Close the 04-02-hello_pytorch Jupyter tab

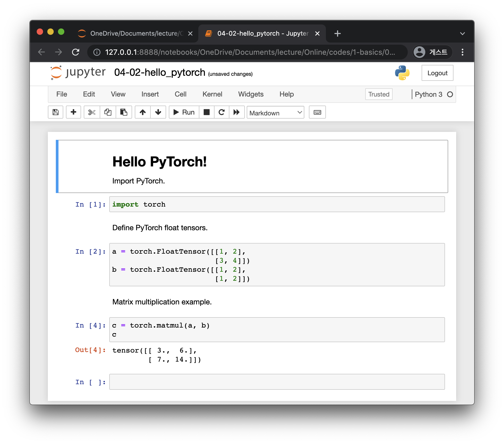click(x=317, y=33)
